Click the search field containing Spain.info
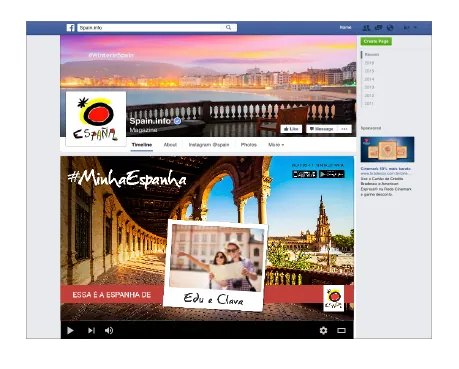Screen dimensions: 459x369 (157, 28)
